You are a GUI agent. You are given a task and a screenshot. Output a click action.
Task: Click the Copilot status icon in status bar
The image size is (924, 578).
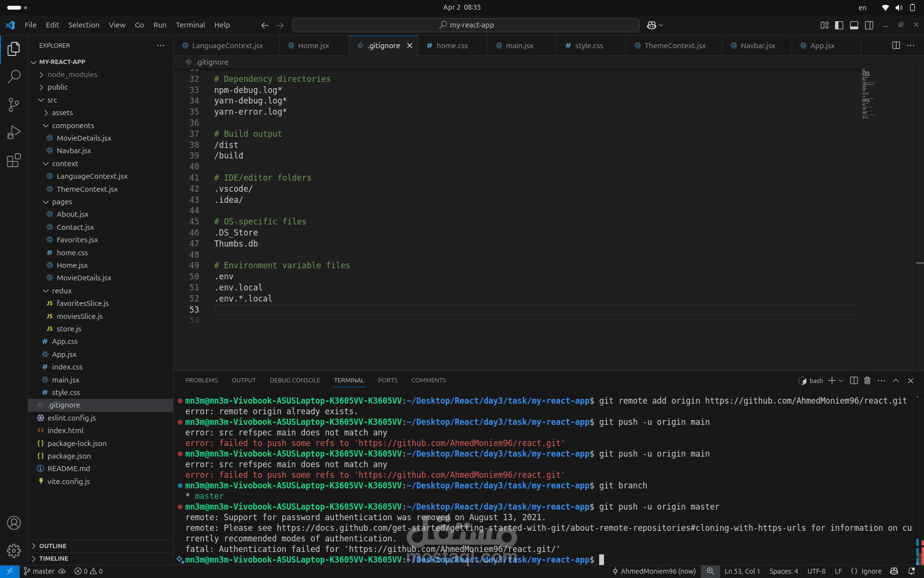[894, 571]
